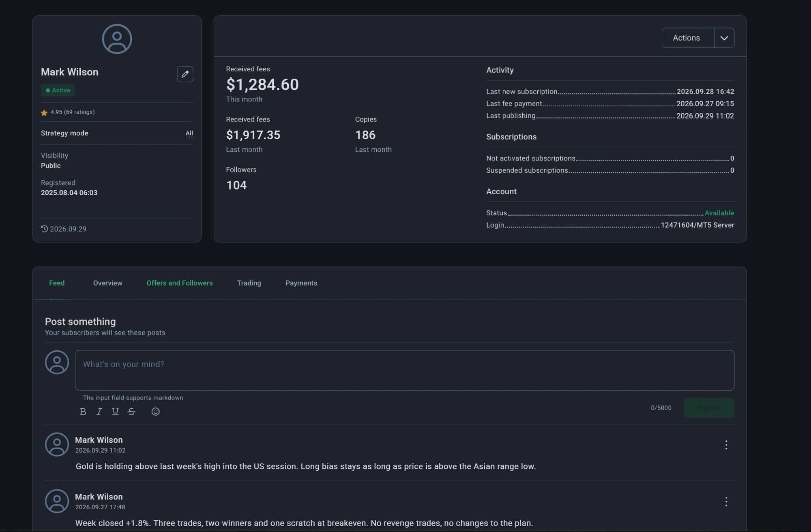Image resolution: width=811 pixels, height=532 pixels.
Task: Click the gold rating star icon
Action: [44, 113]
